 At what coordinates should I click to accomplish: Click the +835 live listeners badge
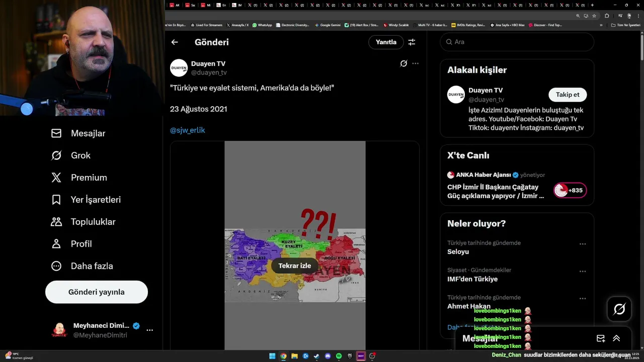click(x=570, y=190)
